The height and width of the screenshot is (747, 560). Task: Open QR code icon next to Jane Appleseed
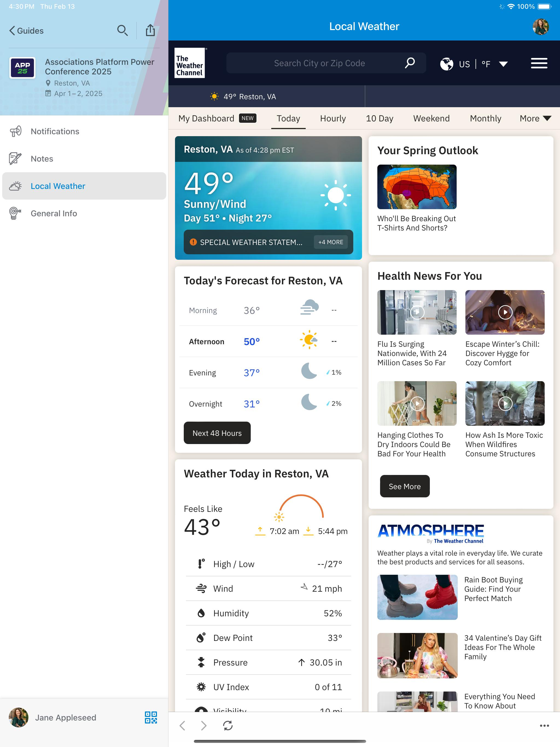point(151,718)
